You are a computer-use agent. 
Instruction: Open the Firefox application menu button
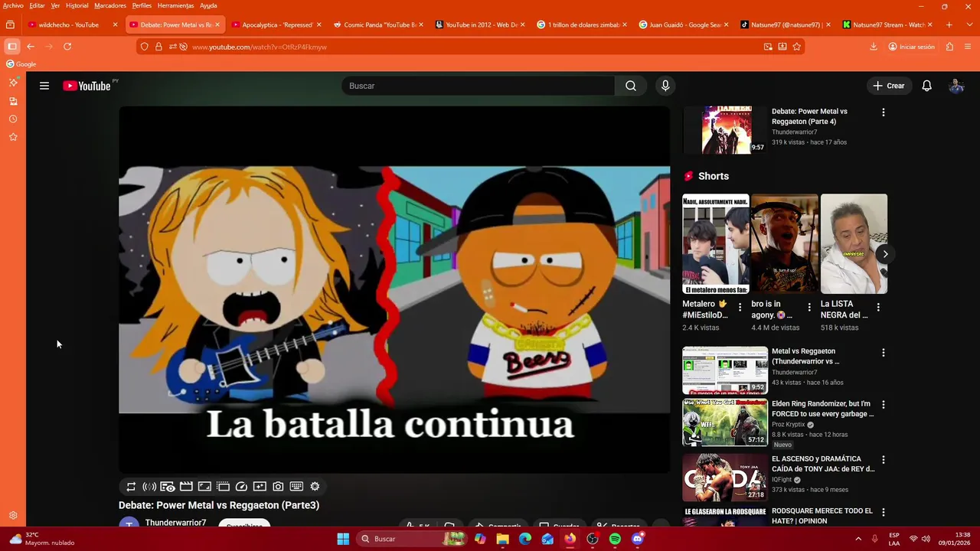click(968, 47)
